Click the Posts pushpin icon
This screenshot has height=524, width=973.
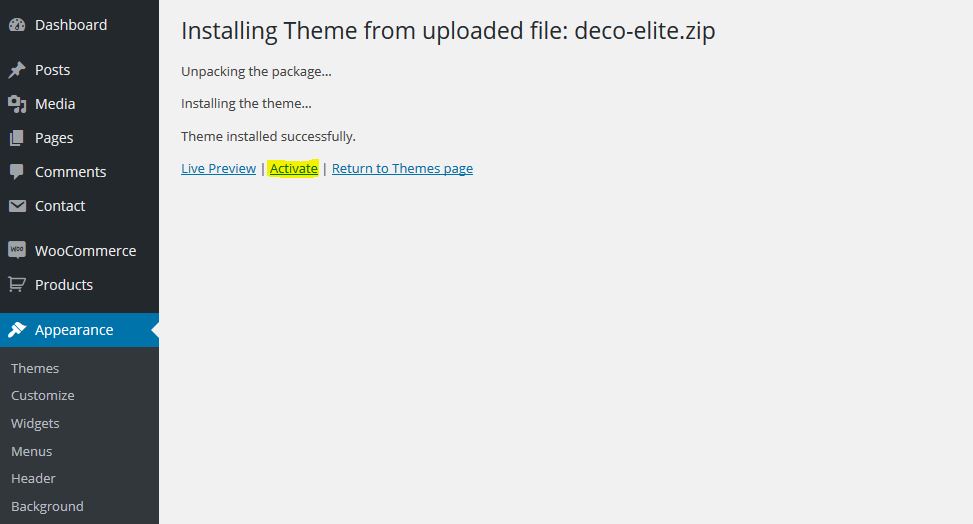point(17,70)
